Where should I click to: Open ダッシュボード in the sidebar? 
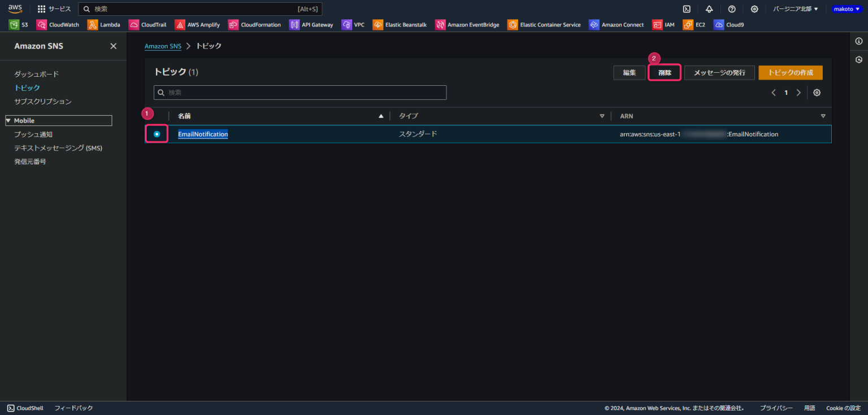[x=37, y=75]
